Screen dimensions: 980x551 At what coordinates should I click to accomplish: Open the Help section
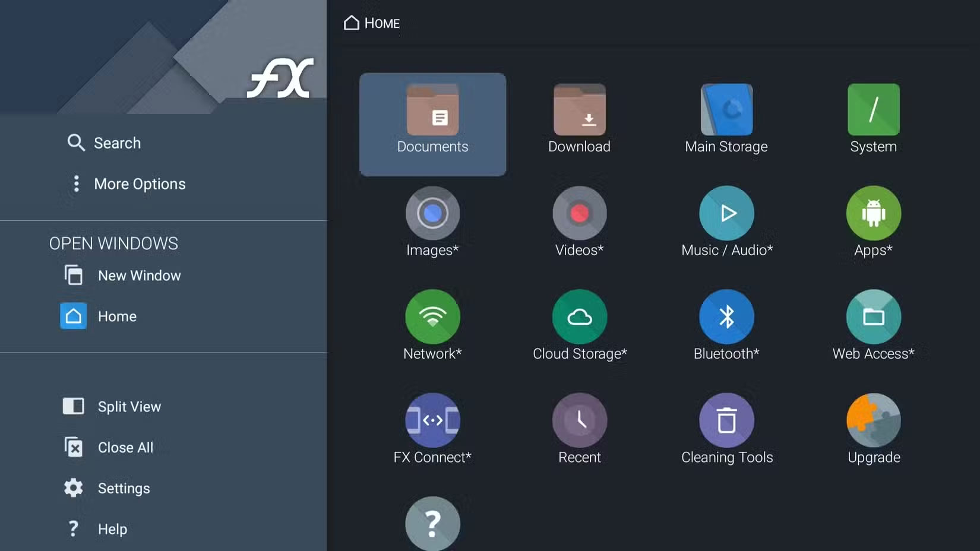tap(112, 528)
